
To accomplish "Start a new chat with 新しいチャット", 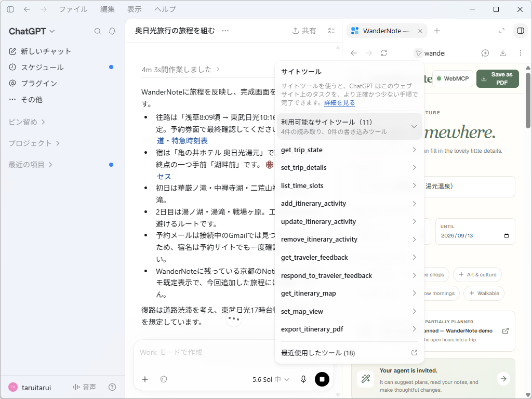I will point(40,51).
